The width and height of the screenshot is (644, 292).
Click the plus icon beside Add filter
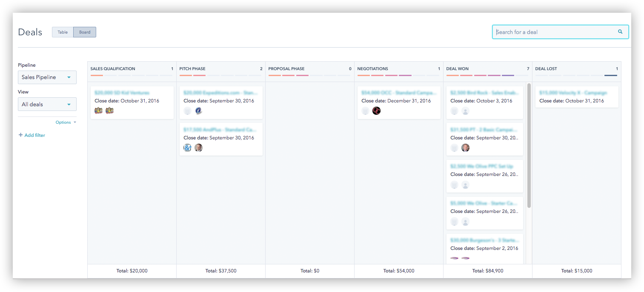[20, 135]
